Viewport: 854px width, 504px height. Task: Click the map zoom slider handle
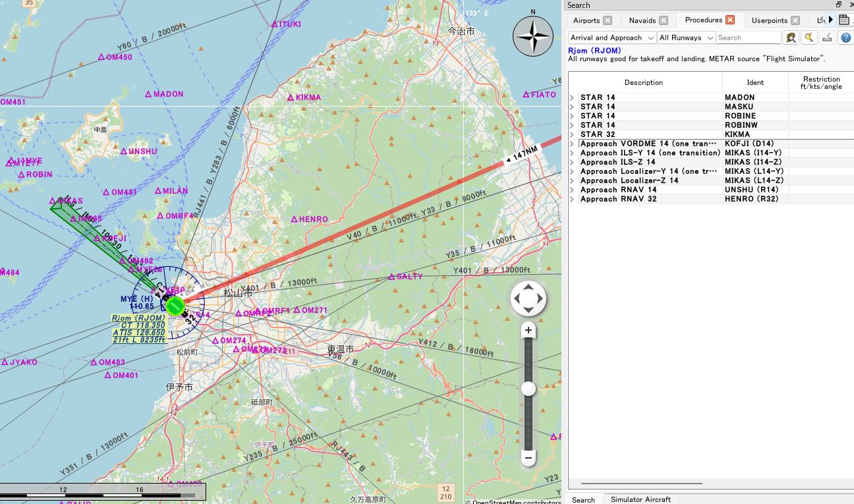[x=528, y=389]
